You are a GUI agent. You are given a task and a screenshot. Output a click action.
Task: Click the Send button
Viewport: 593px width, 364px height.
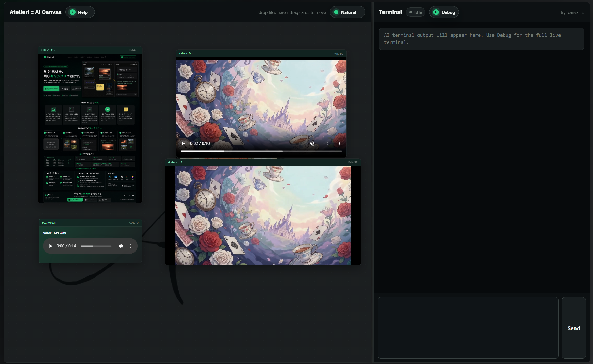coord(573,328)
